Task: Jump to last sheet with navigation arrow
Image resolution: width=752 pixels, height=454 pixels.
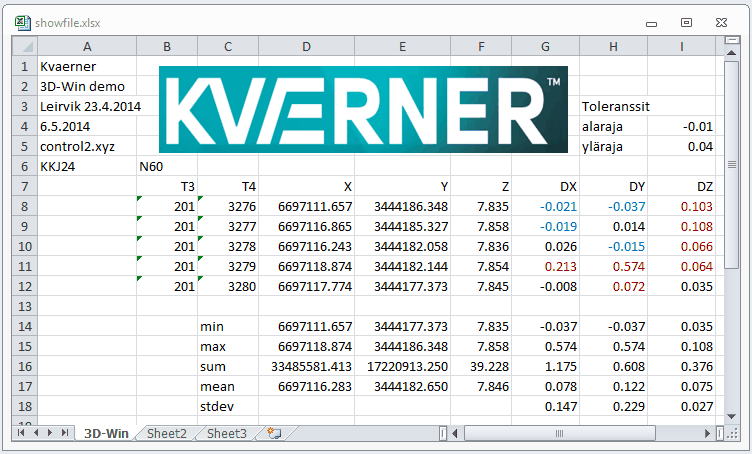Action: coord(65,433)
